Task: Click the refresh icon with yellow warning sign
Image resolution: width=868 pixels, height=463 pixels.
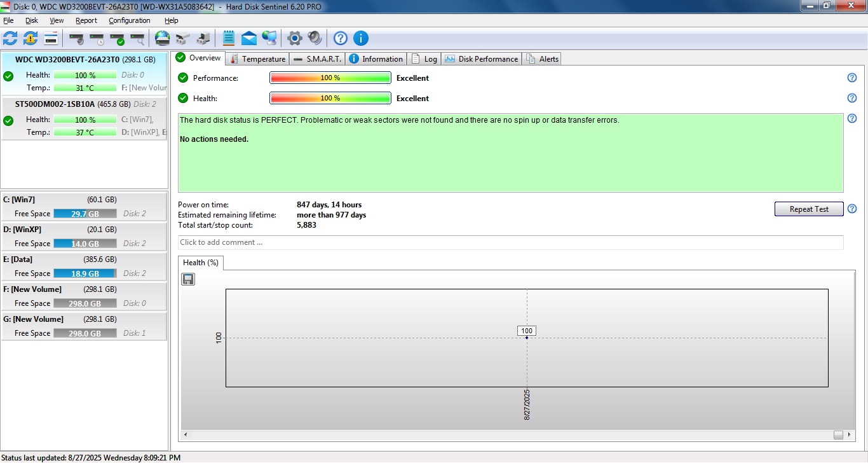Action: (x=31, y=38)
